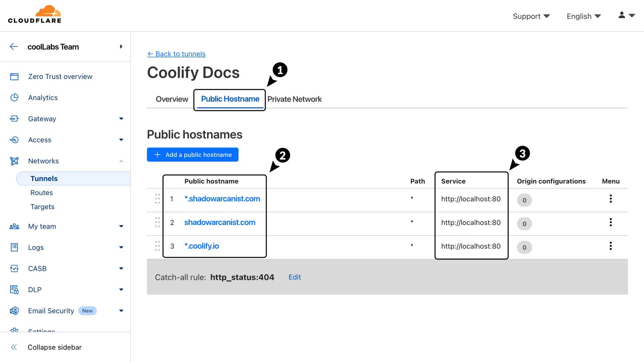This screenshot has height=362, width=644.
Task: Click the Back to tunnels link
Action: tap(176, 54)
